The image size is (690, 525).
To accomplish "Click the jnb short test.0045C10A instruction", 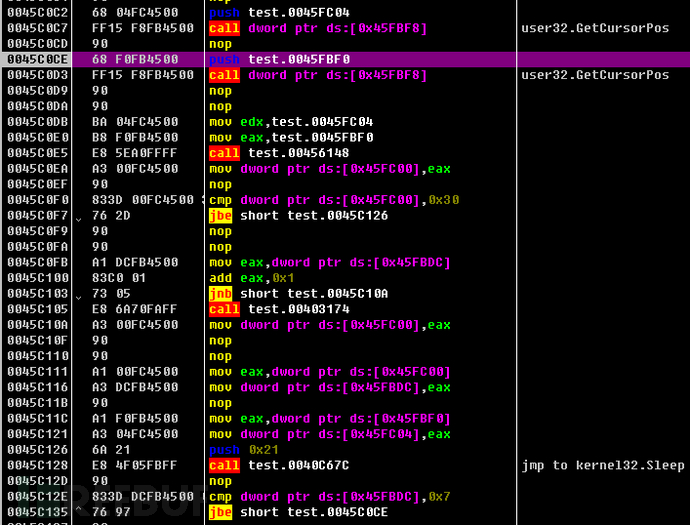I will click(298, 294).
